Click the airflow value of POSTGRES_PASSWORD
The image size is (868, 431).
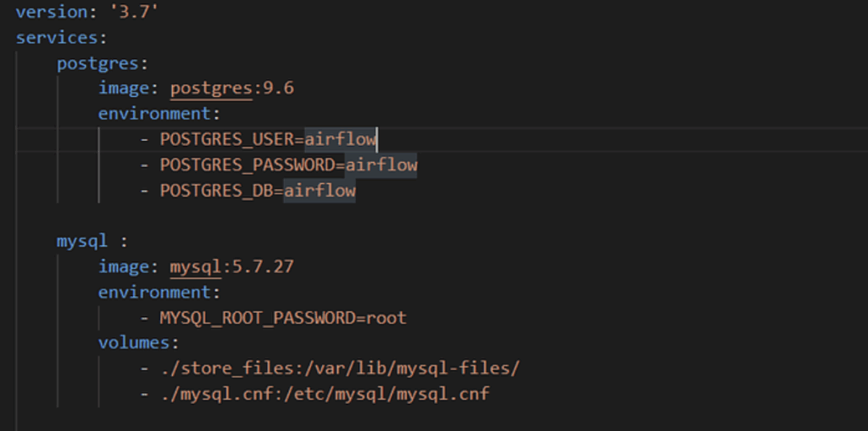click(381, 165)
